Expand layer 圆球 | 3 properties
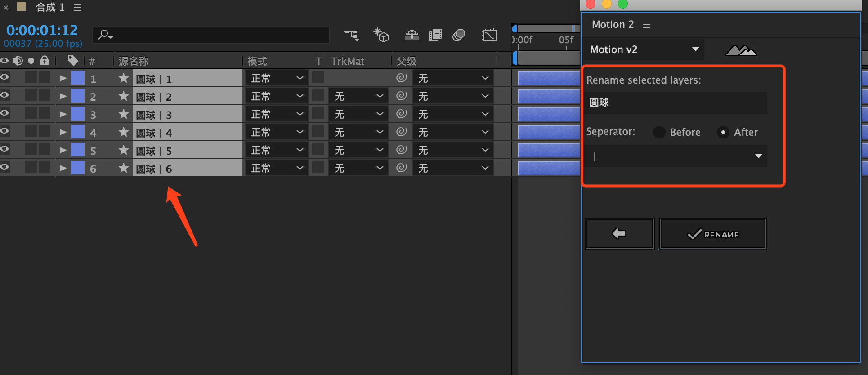 [x=63, y=114]
